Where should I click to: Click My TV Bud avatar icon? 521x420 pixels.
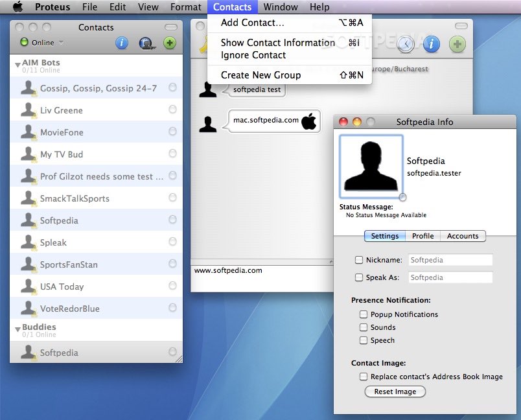pyautogui.click(x=29, y=154)
